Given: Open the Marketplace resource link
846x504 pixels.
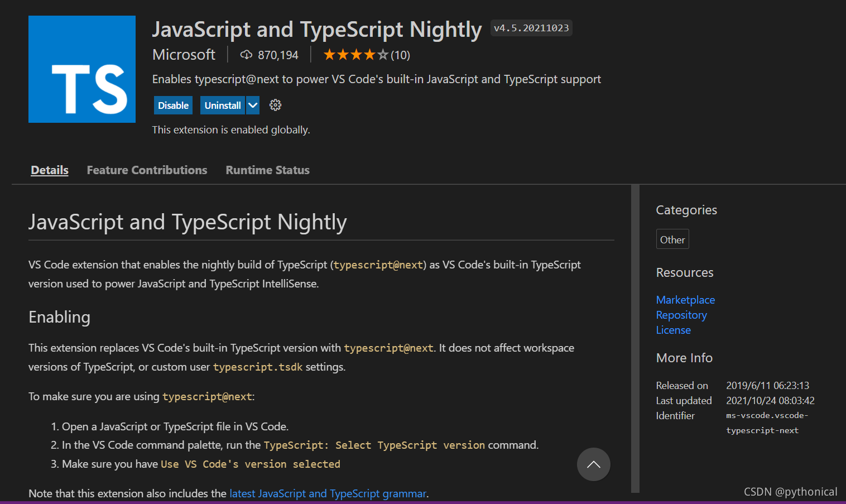Looking at the screenshot, I should 685,300.
